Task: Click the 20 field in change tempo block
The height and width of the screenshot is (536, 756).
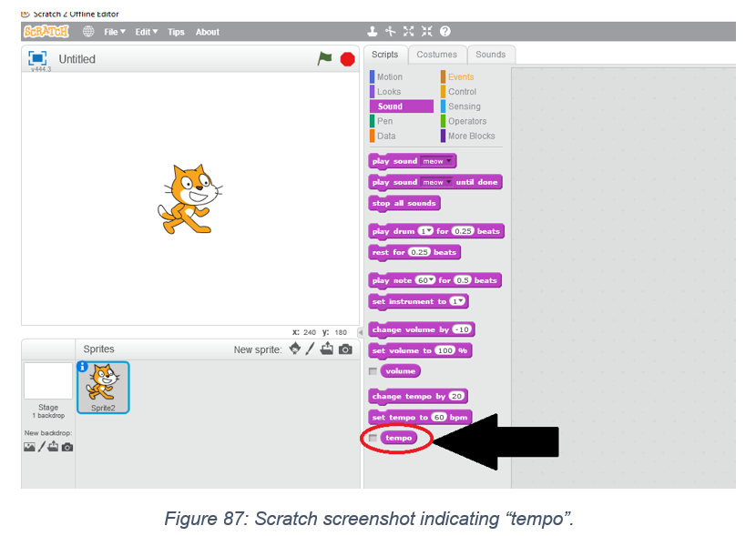Action: tap(456, 397)
